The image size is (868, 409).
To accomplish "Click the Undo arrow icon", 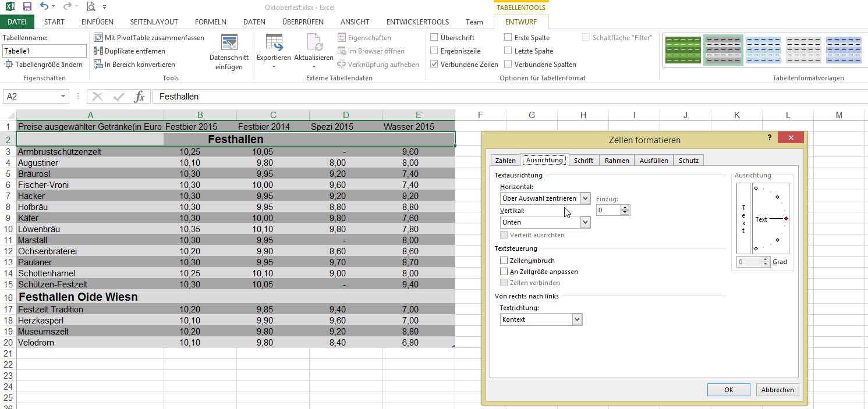I will tap(45, 6).
